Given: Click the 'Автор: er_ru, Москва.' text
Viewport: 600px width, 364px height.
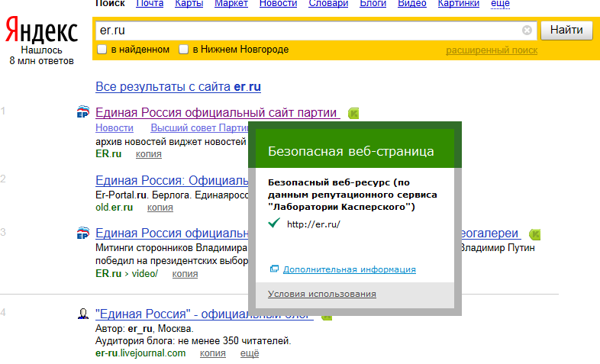Looking at the screenshot, I should pyautogui.click(x=144, y=328).
